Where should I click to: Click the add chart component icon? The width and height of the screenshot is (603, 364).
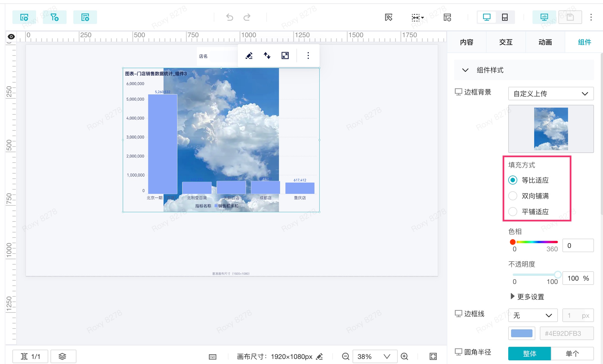(x=24, y=17)
